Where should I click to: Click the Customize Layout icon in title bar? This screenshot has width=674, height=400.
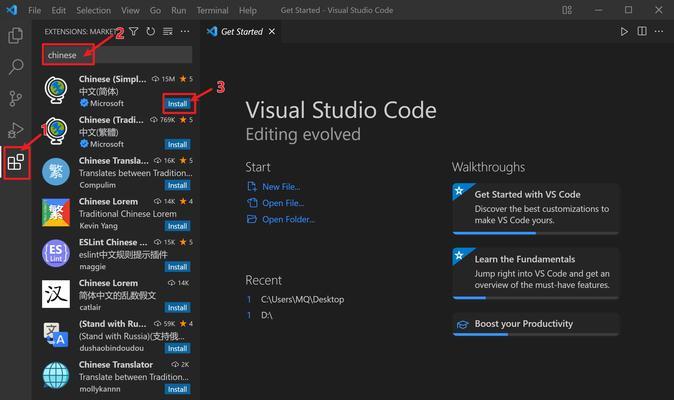click(567, 10)
